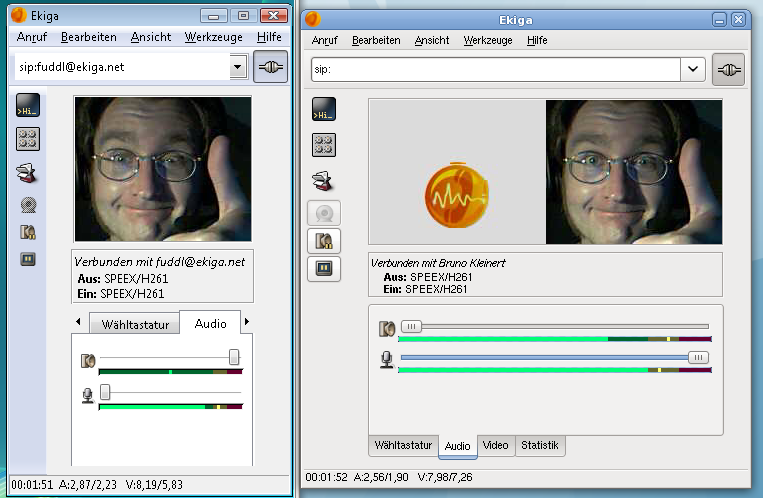Open the address book icon in left window

(x=28, y=173)
